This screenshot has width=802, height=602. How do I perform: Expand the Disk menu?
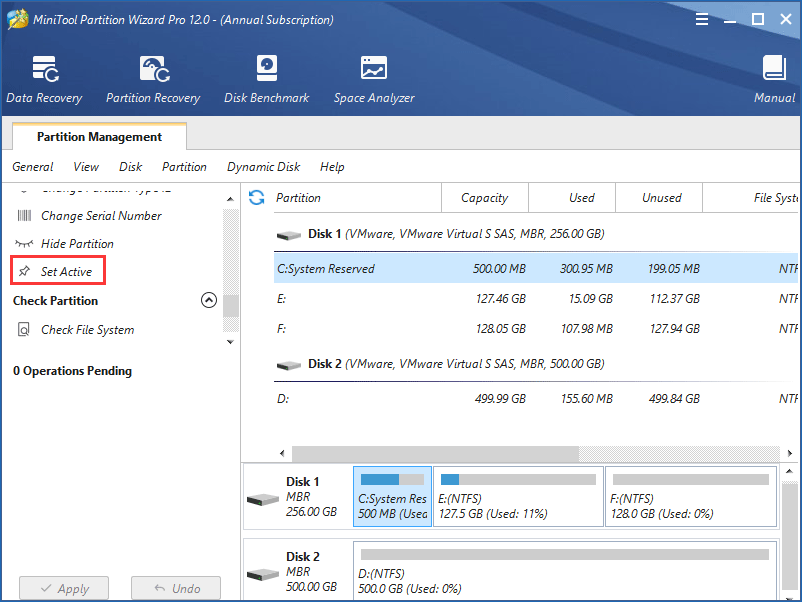coord(129,167)
